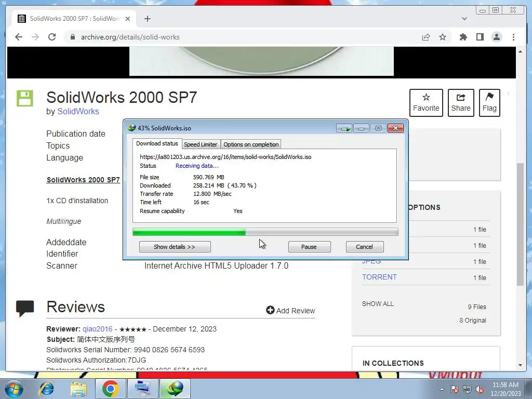Click the 9 Files count text

pos(477,307)
